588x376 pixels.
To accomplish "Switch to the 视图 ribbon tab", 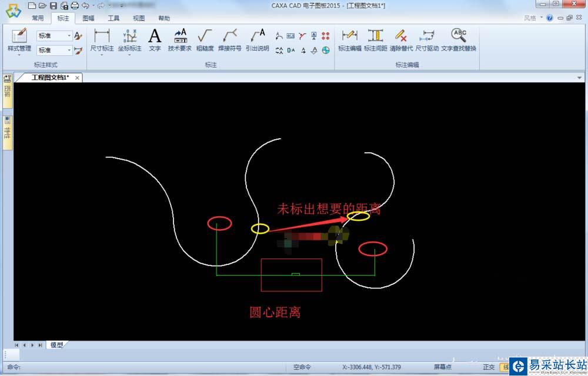I will coord(139,18).
